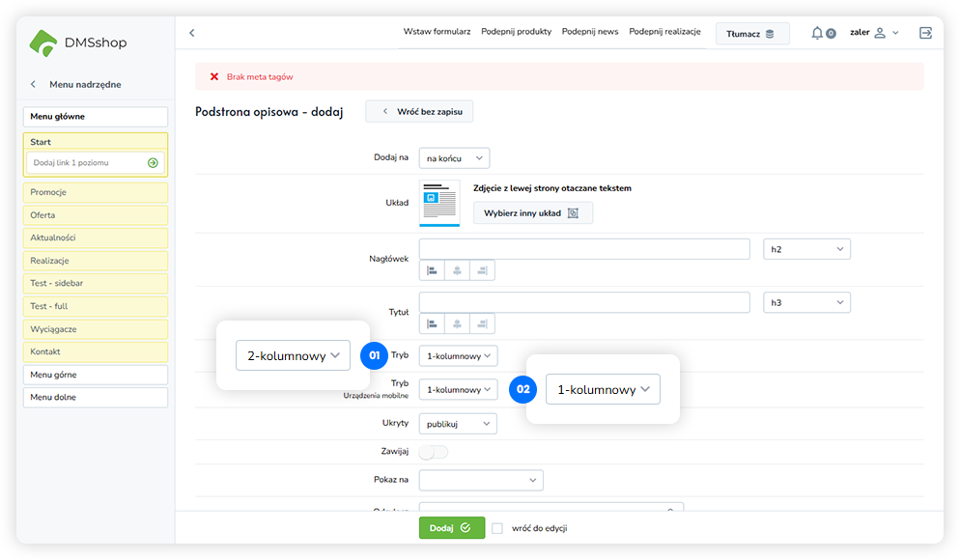Expand the Ukryty 'publikuj' dropdown

point(458,423)
